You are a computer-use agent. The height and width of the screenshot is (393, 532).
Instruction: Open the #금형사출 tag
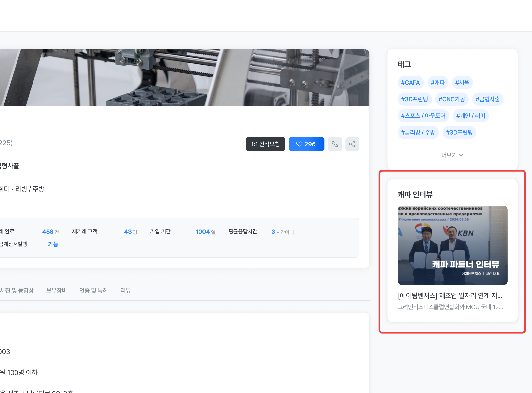(488, 99)
